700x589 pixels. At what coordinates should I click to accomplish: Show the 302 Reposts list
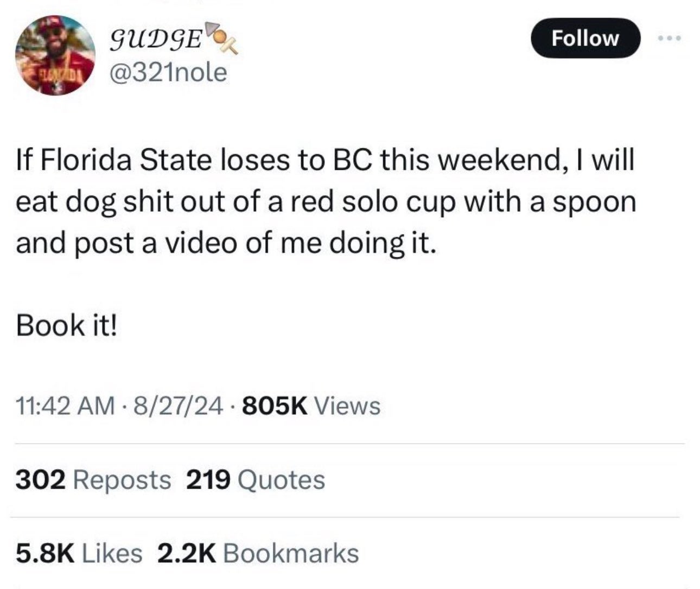point(93,480)
